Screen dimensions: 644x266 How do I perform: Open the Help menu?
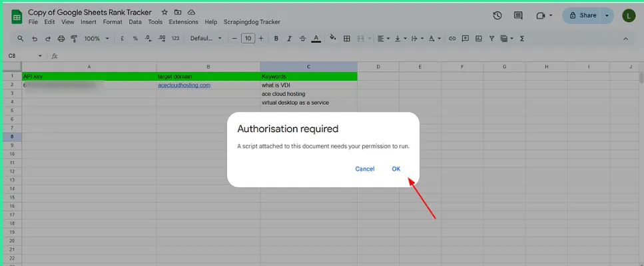[x=210, y=22]
